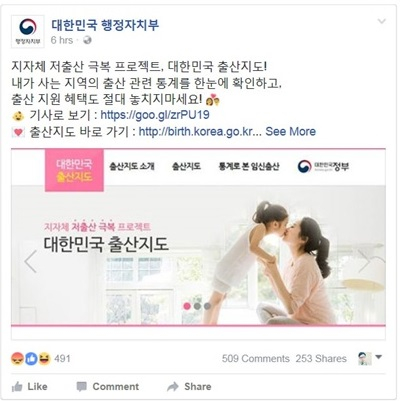Open the post options chevron menu

[381, 22]
